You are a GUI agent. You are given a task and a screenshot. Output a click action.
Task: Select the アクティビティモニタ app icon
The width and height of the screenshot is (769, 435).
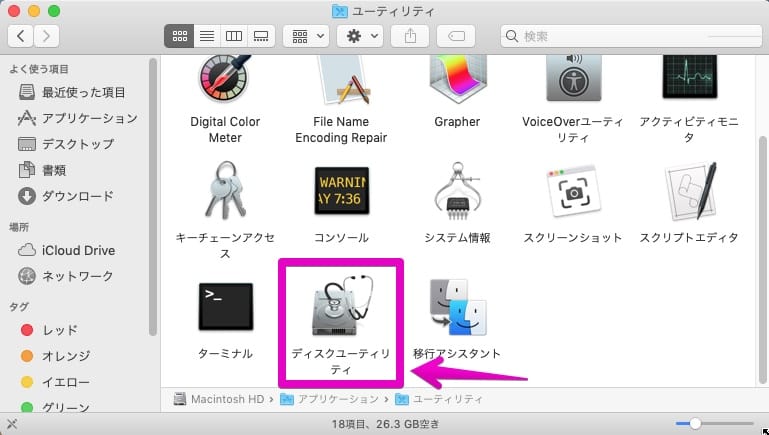point(690,77)
